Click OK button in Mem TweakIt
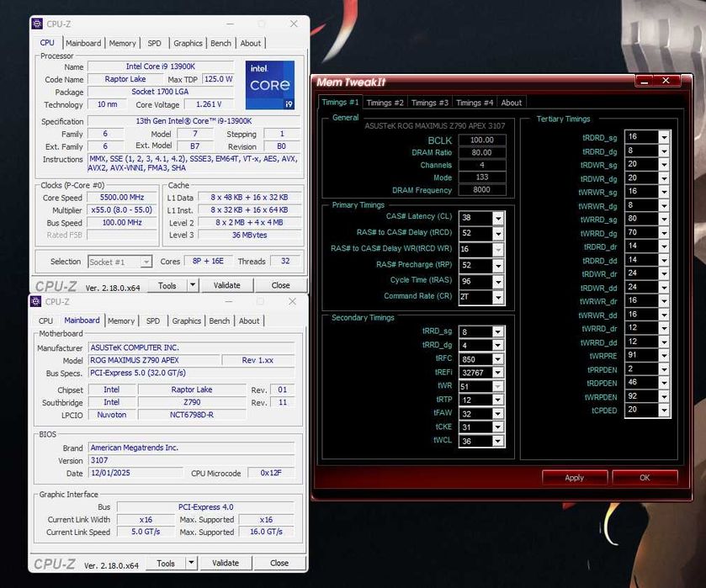This screenshot has width=706, height=588. [645, 478]
